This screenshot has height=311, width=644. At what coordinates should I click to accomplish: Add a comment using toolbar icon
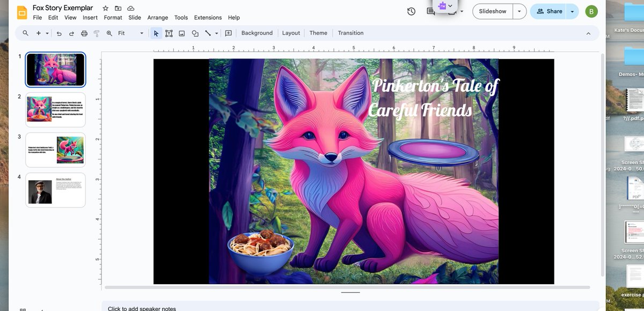[x=229, y=33]
